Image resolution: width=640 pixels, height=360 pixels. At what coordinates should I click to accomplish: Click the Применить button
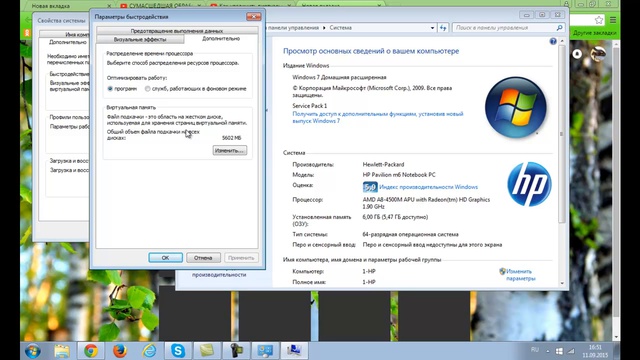tap(241, 258)
